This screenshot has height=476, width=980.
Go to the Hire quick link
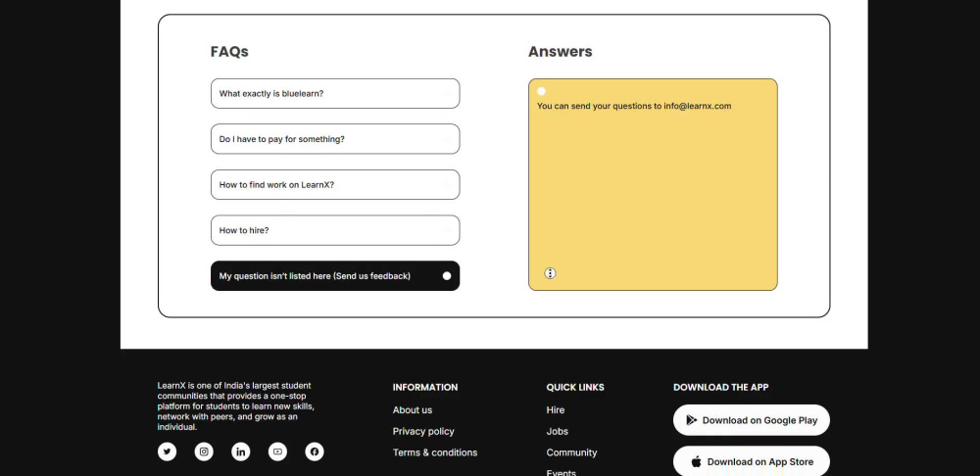[555, 410]
